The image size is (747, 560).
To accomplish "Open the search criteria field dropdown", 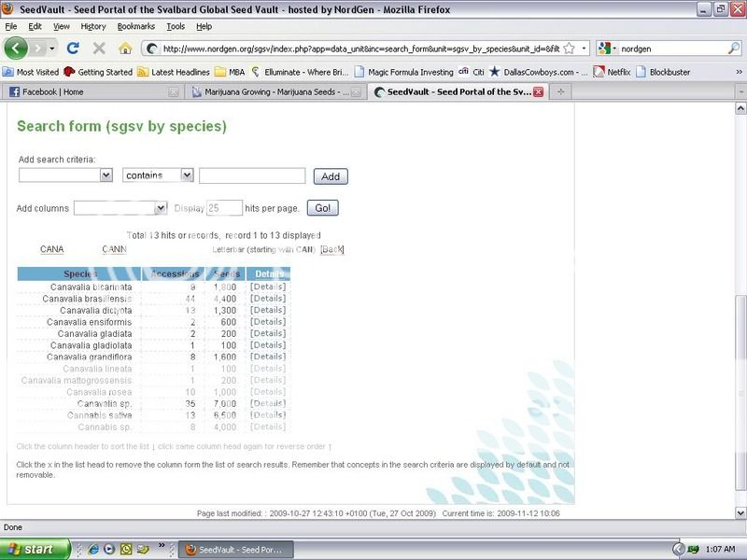I will tap(65, 175).
